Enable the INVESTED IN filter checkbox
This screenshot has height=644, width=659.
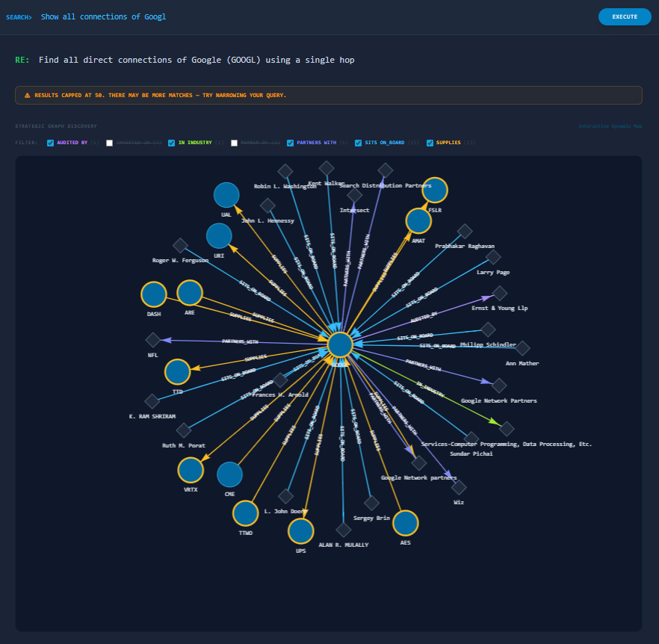pyautogui.click(x=110, y=143)
